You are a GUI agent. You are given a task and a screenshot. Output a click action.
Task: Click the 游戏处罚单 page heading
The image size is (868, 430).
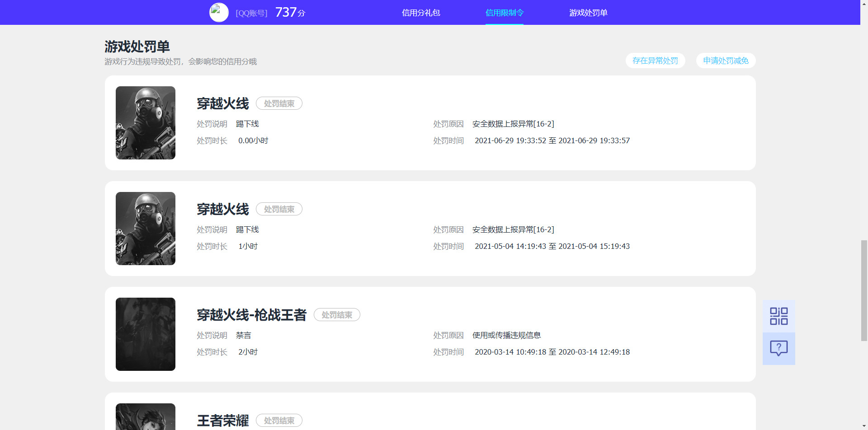click(x=137, y=47)
